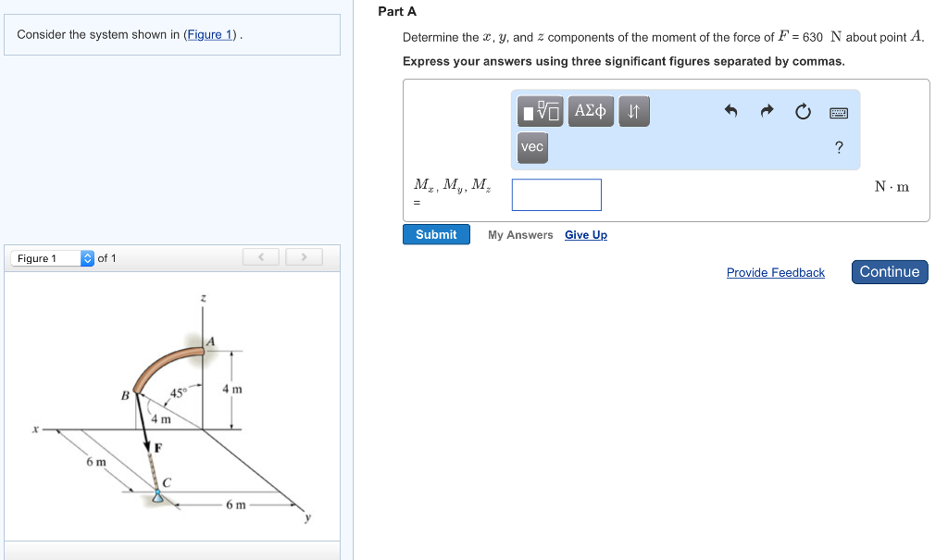Advance to the next figure with the right chevron
The image size is (948, 560).
(304, 258)
